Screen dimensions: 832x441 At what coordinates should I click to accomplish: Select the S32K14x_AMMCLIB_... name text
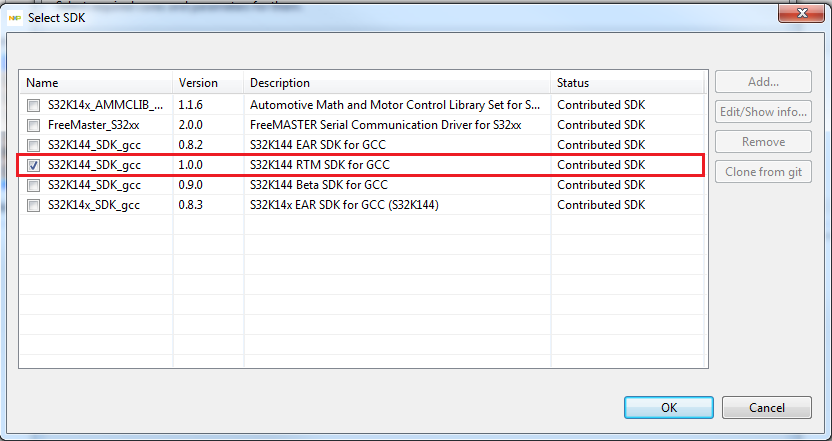pos(105,105)
